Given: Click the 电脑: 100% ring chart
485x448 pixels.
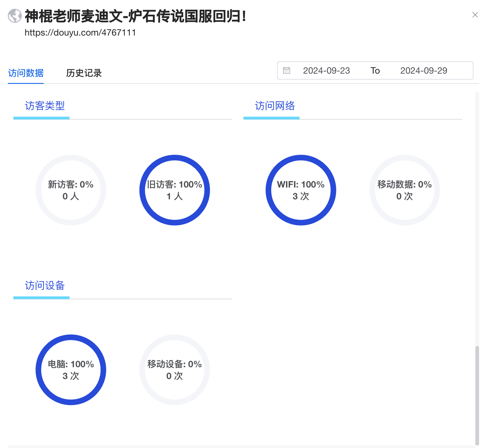Looking at the screenshot, I should point(71,370).
